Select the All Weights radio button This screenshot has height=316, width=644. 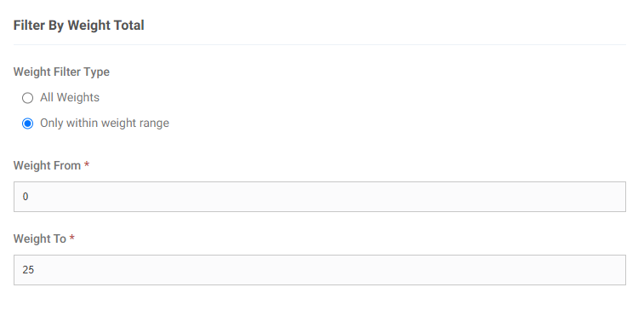click(x=27, y=98)
